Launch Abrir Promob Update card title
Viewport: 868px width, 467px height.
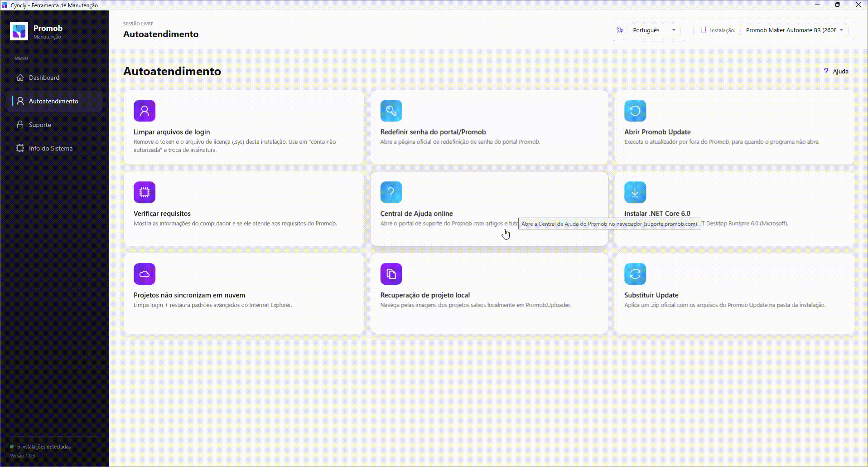(657, 132)
